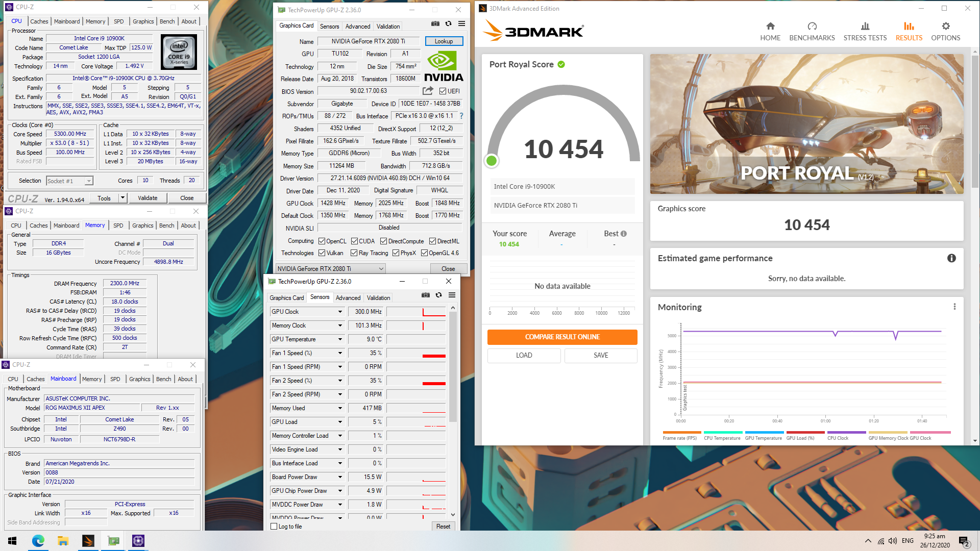This screenshot has height=551, width=980.
Task: Toggle DirectML checkbox
Action: point(432,241)
